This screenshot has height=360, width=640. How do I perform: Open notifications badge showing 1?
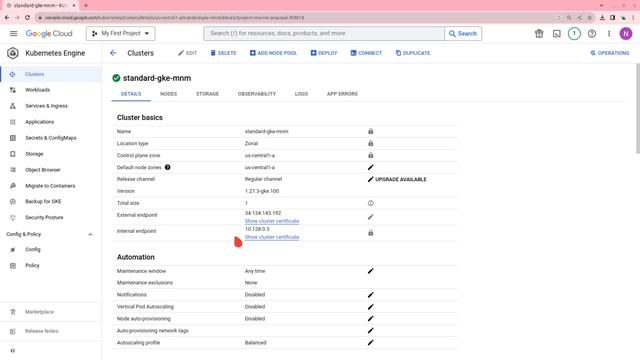point(574,33)
